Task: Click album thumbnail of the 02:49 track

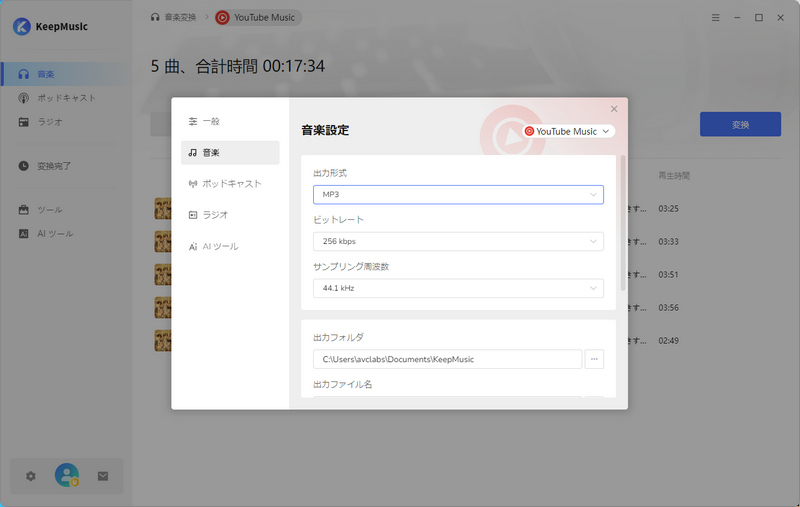Action: click(x=163, y=340)
